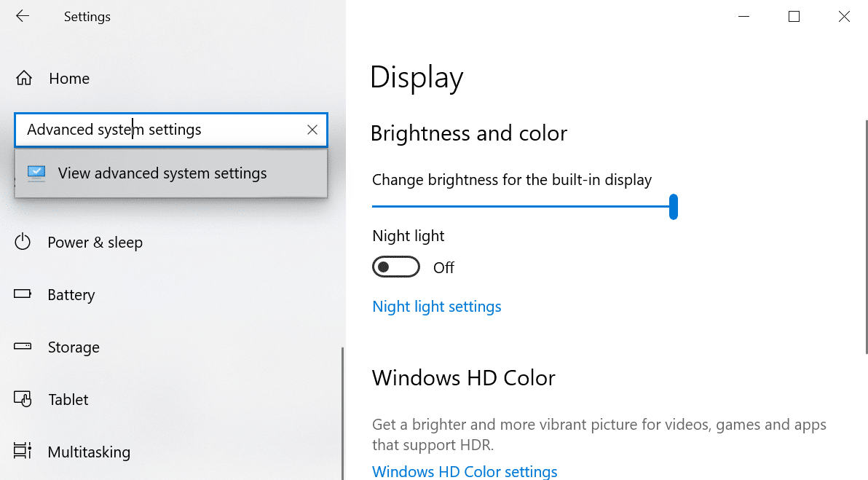Click the Power & sleep icon
Viewport: 868px width, 480px height.
[23, 242]
